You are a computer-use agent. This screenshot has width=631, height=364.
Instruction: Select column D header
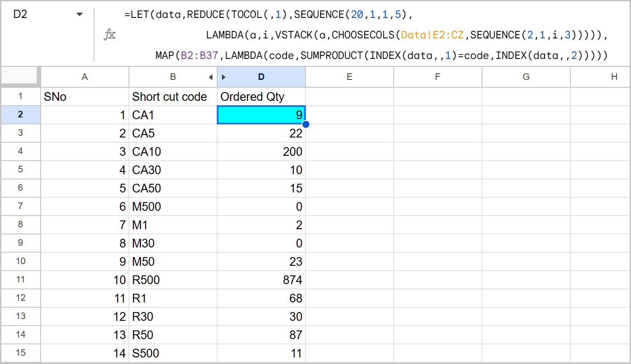point(261,77)
